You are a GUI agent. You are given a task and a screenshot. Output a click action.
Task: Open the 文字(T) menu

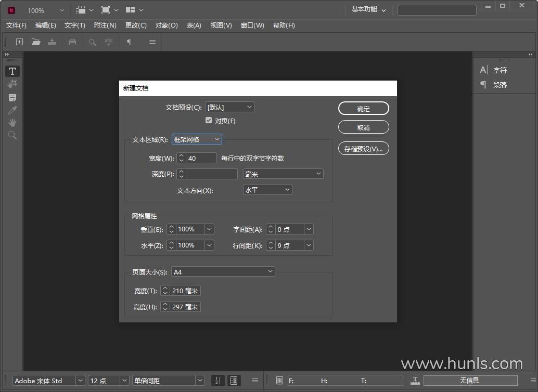coord(75,25)
